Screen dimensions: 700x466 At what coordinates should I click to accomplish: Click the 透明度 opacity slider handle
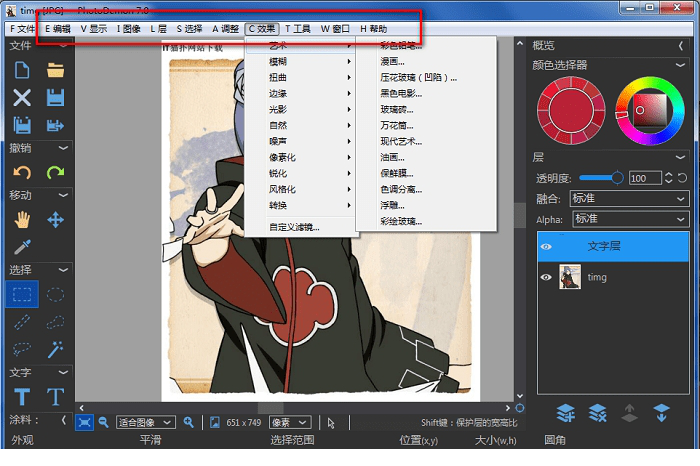pyautogui.click(x=617, y=178)
